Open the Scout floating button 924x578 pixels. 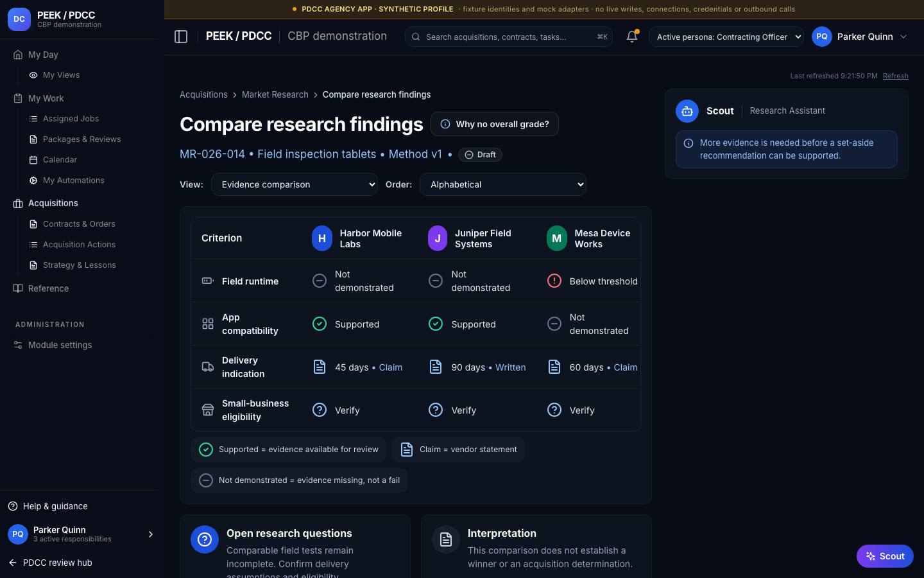[885, 556]
